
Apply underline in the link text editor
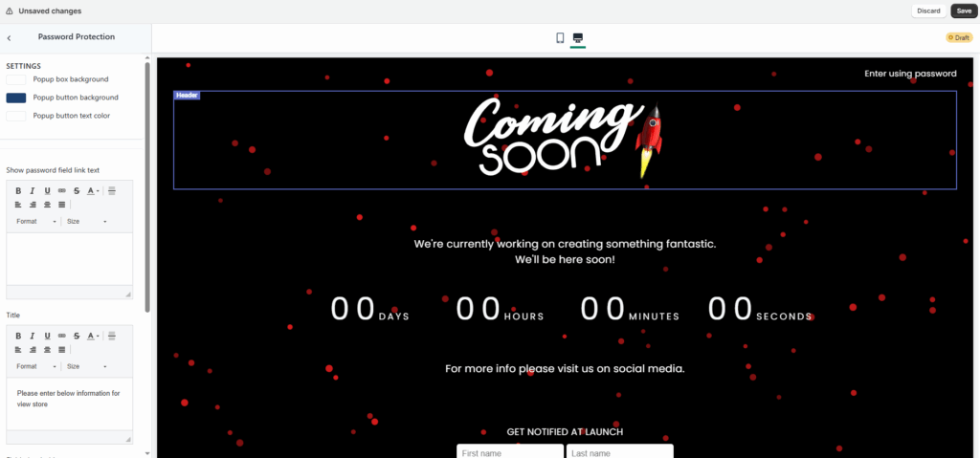point(47,191)
